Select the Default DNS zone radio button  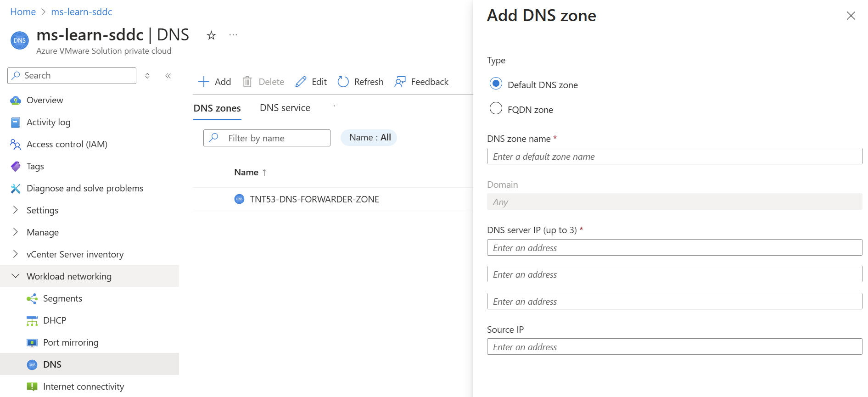click(496, 84)
